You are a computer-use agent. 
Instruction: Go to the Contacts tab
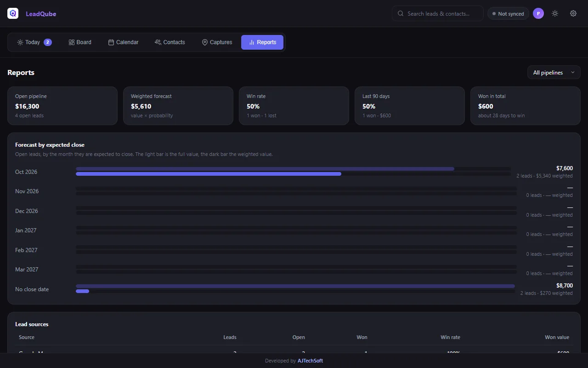(170, 42)
